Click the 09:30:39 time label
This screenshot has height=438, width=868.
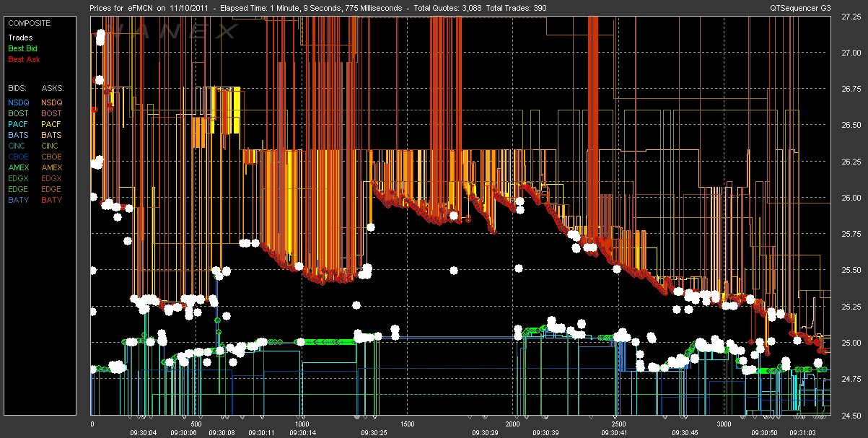[546, 432]
